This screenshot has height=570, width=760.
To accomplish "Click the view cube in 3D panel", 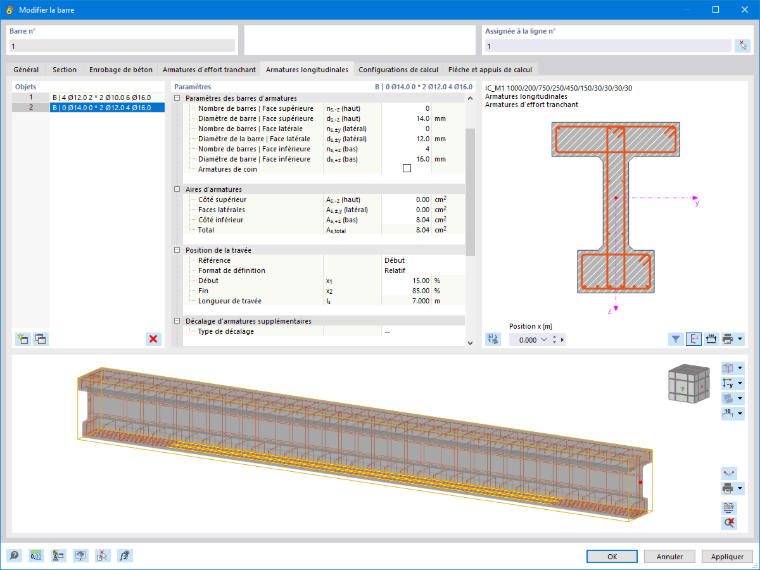I will pyautogui.click(x=688, y=384).
